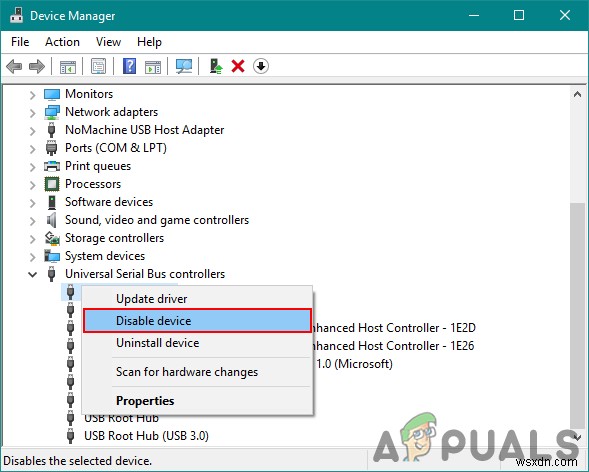Expand the Print queues node
Image resolution: width=589 pixels, height=472 pixels.
[33, 167]
